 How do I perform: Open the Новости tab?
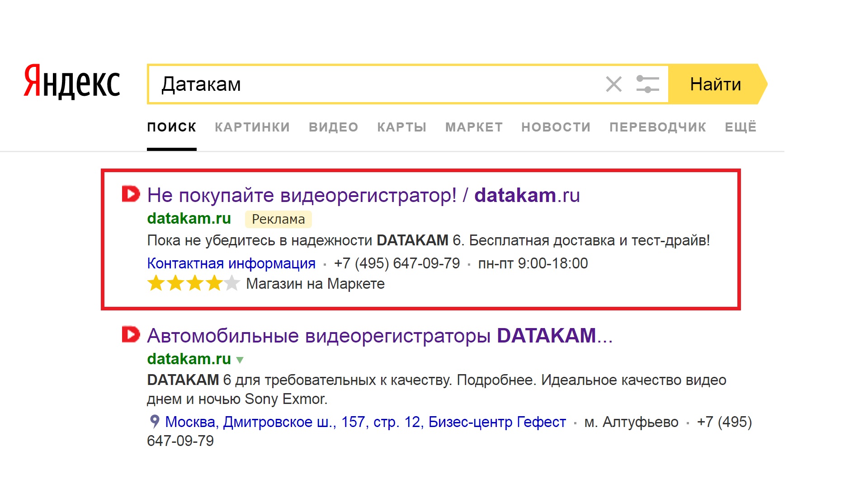coord(556,127)
